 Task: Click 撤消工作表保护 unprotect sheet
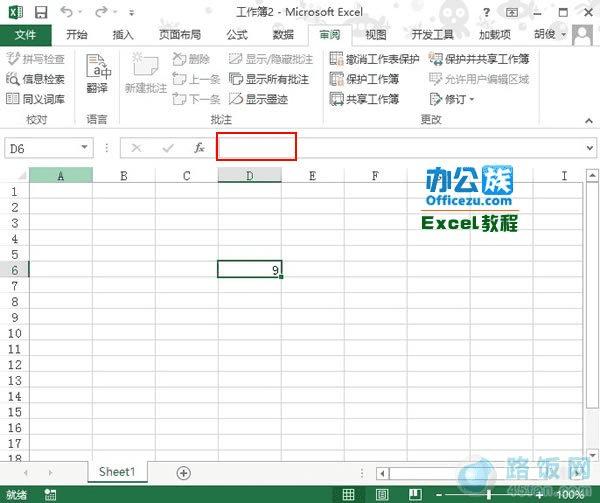tap(374, 59)
